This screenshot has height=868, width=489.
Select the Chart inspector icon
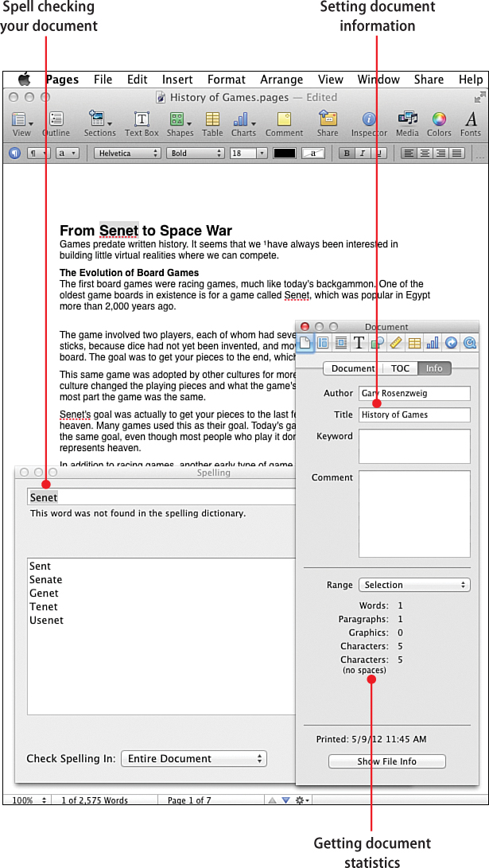tap(432, 343)
